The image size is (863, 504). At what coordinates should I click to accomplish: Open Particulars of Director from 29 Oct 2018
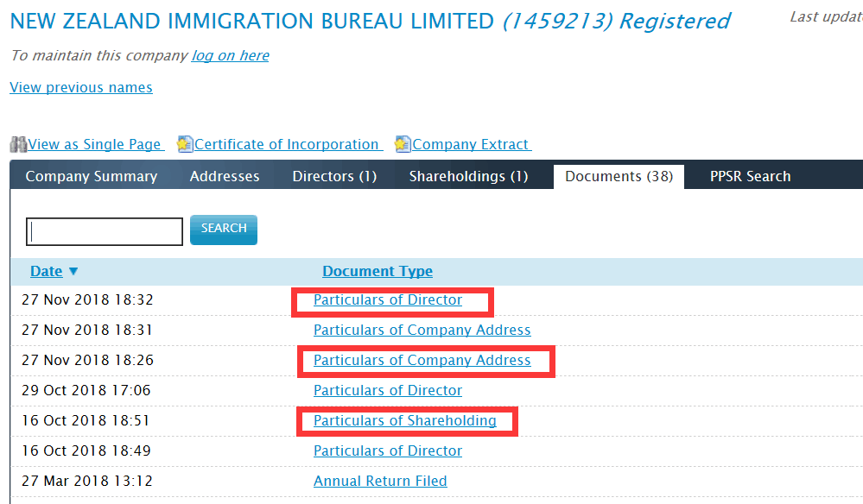coord(388,390)
